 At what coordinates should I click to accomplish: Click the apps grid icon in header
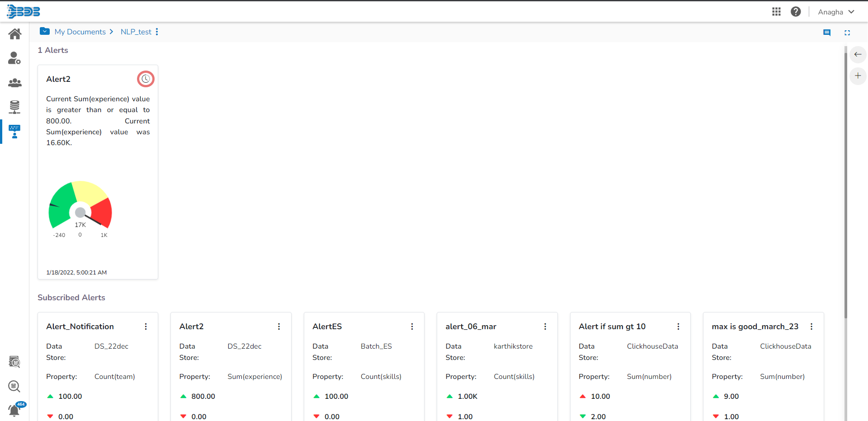(x=776, y=12)
